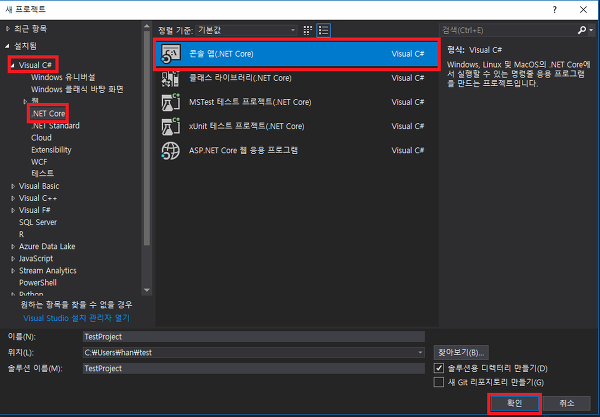Expand the Visual Basic node

tap(13, 186)
